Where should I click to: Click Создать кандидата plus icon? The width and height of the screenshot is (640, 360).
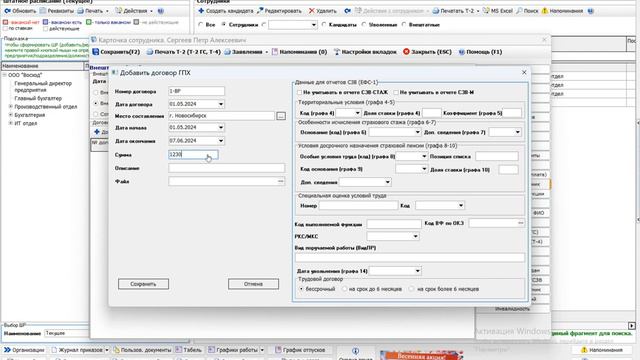tap(201, 11)
